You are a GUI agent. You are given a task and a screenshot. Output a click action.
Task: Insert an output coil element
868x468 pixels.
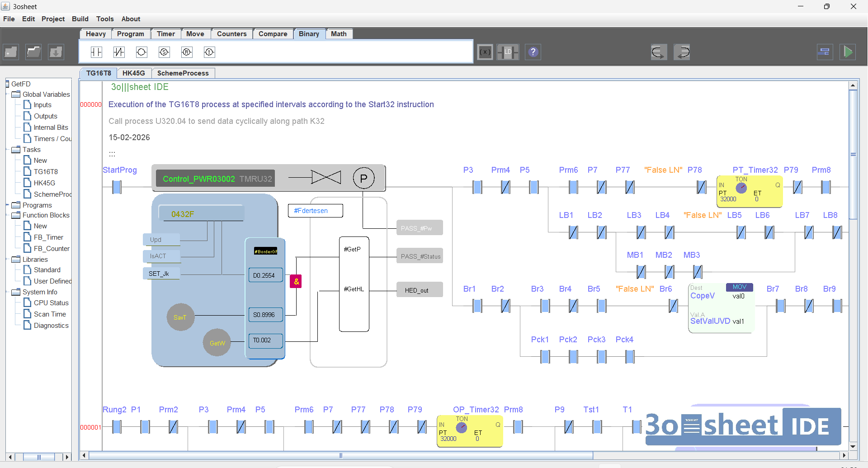coord(142,52)
